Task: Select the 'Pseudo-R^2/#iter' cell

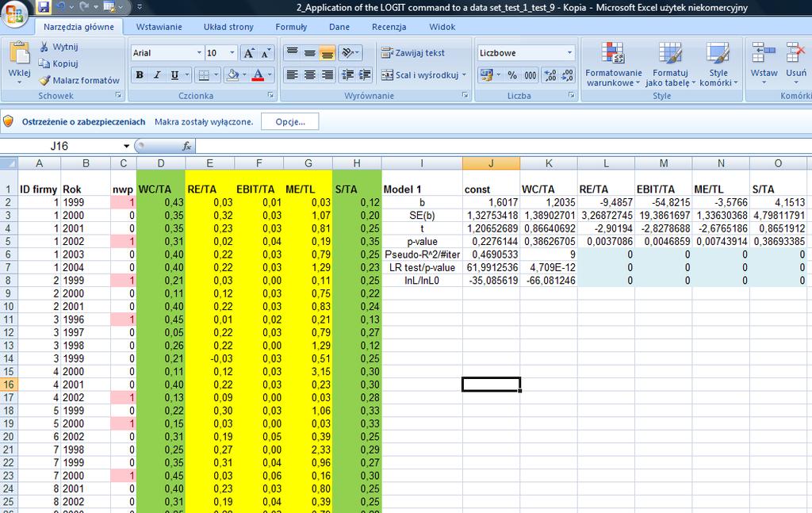Action: (422, 255)
